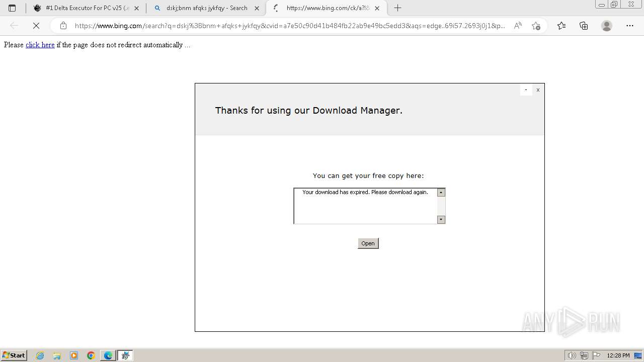Close the Download Manager dialog
The image size is (644, 362).
[x=538, y=89]
